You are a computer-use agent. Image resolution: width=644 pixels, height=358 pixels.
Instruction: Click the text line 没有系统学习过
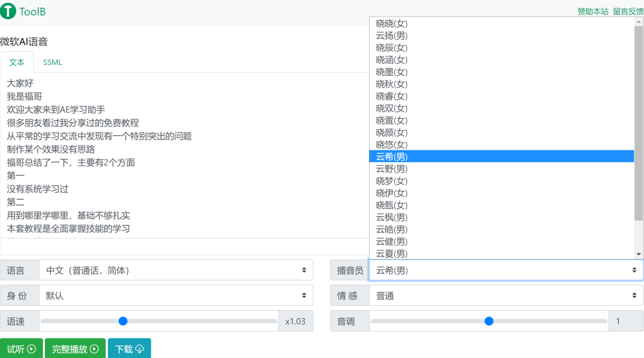click(x=38, y=189)
